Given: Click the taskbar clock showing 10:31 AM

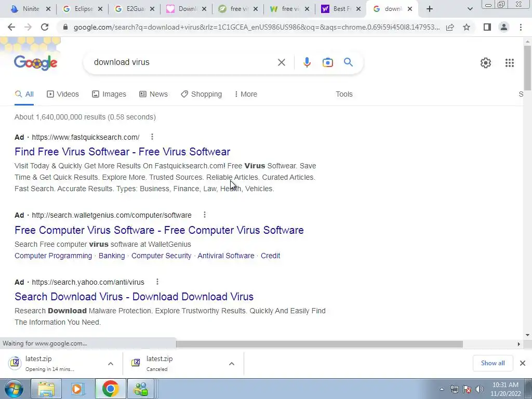Looking at the screenshot, I should pyautogui.click(x=505, y=389).
